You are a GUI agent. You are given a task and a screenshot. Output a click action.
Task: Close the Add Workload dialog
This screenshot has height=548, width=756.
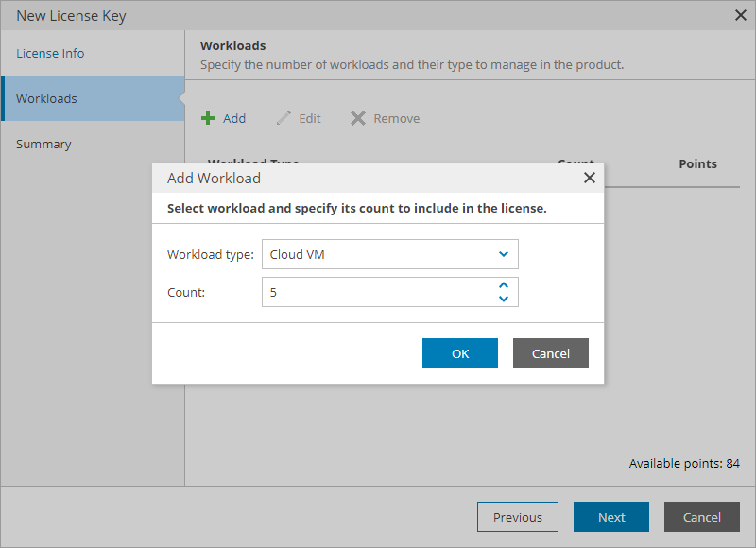[589, 178]
